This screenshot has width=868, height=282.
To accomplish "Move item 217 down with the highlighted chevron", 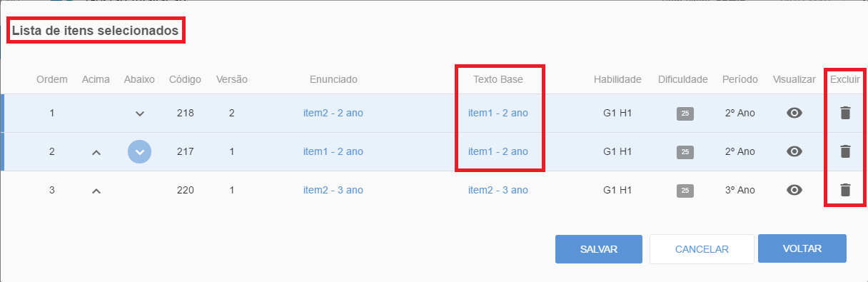I will tap(140, 151).
